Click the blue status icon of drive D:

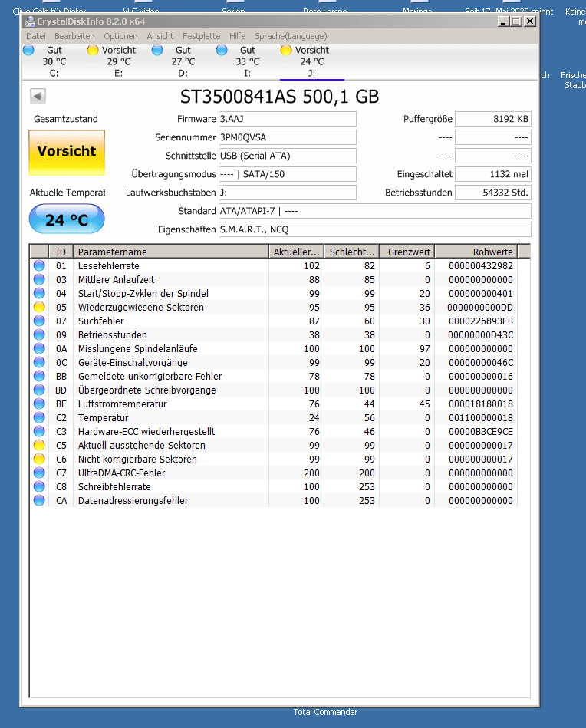[x=157, y=50]
